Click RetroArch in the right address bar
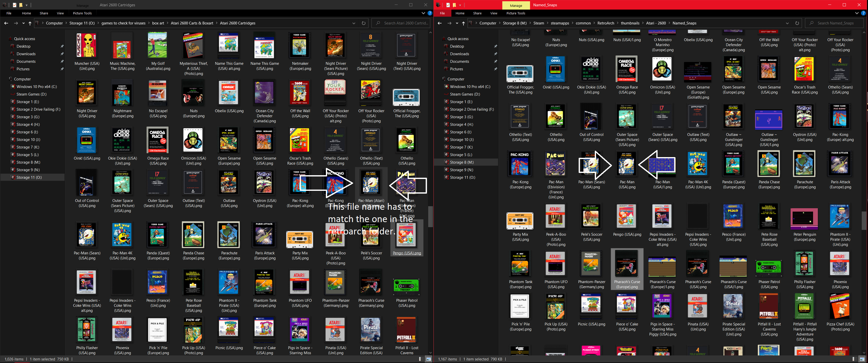The image size is (868, 363). click(x=606, y=23)
